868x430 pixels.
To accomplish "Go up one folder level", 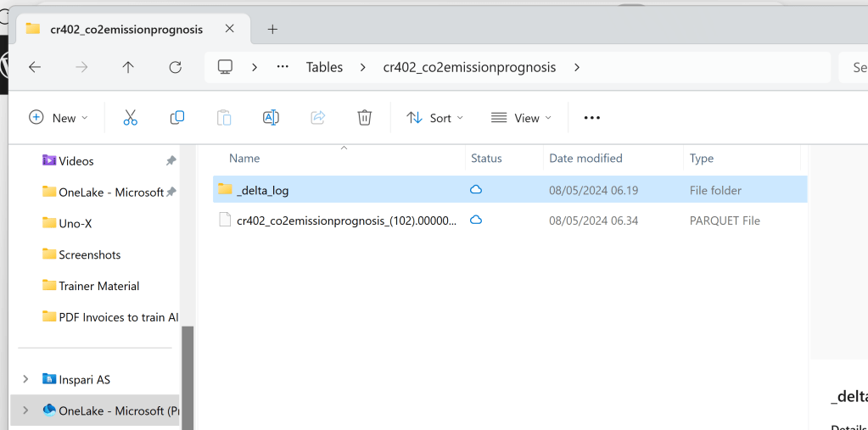I will tap(128, 67).
